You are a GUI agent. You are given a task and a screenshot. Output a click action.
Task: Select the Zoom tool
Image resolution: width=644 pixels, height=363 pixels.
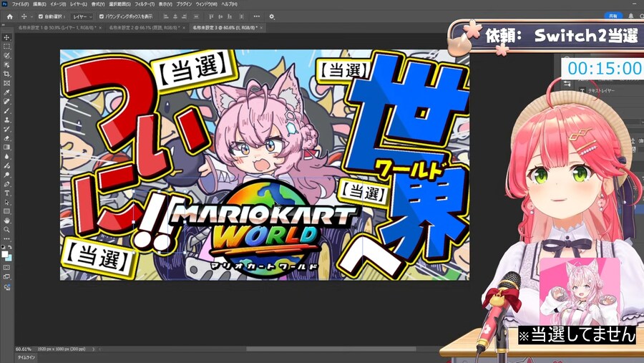(x=6, y=230)
